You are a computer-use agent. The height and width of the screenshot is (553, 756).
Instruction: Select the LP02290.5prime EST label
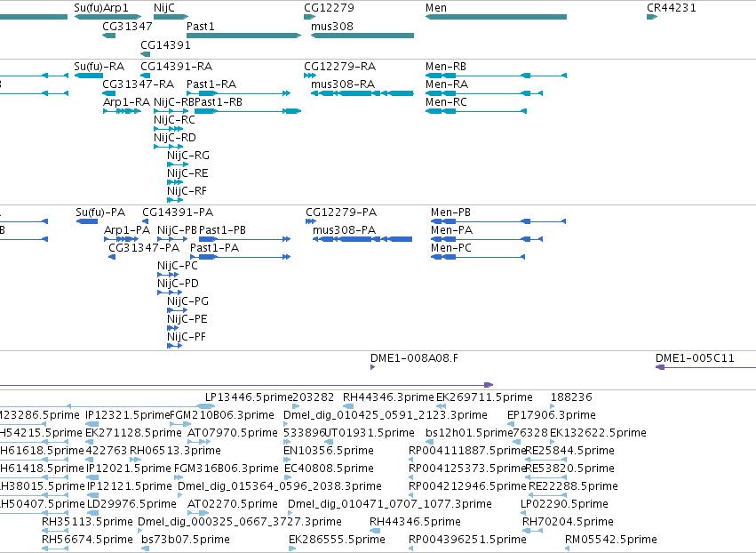[x=565, y=504]
